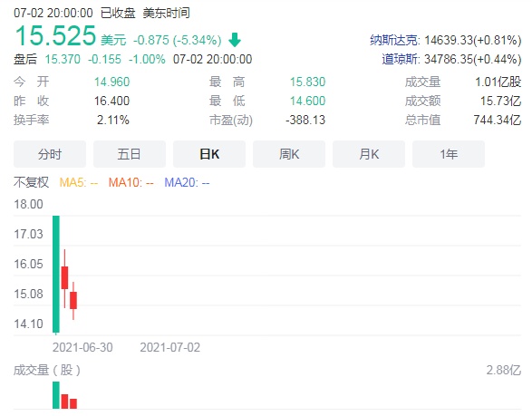Select the first red candlestick on chart
This screenshot has height=416, width=532.
[64, 278]
